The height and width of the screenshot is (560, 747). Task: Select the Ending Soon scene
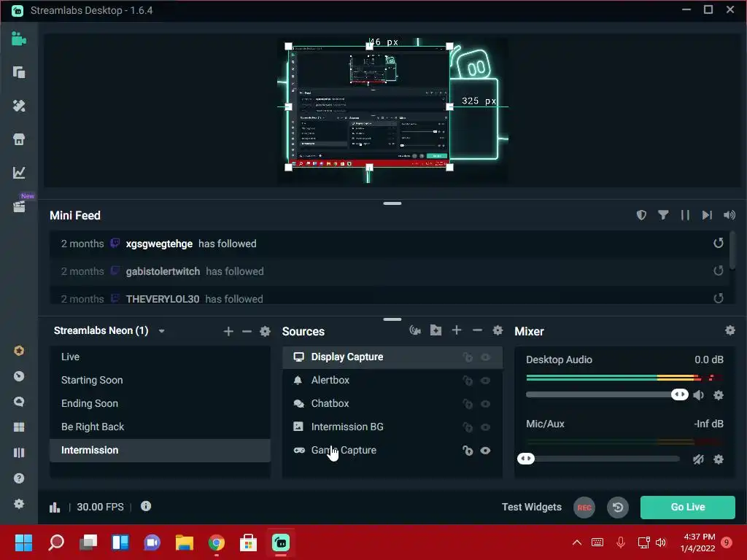160,403
